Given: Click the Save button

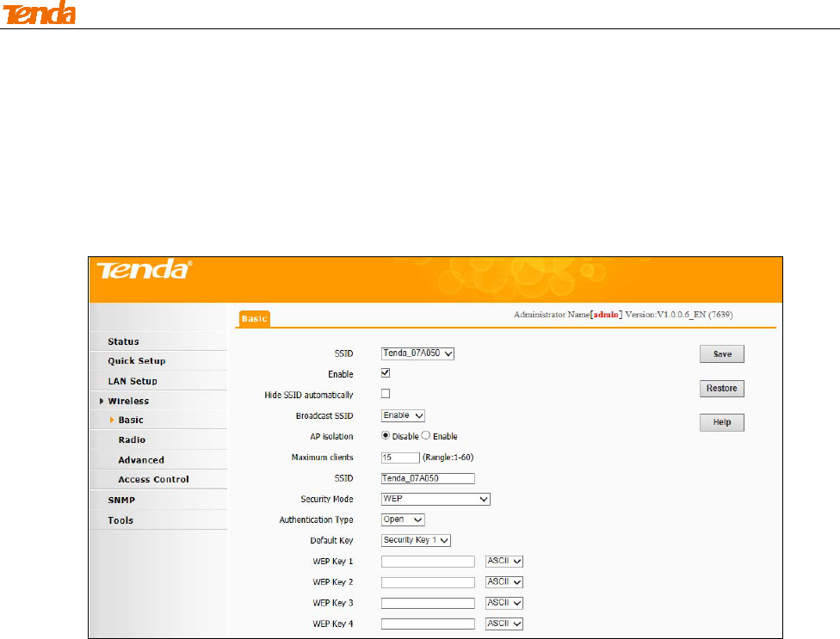Looking at the screenshot, I should pyautogui.click(x=721, y=354).
